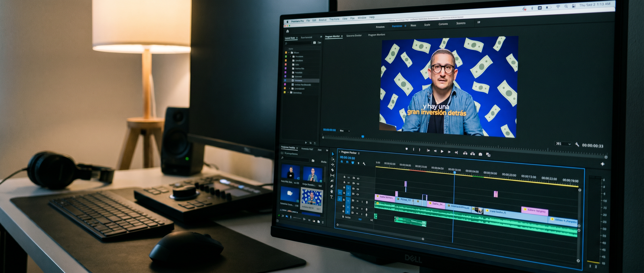Open macOS Spotlight search icon
Image resolution: width=644 pixels, height=273 pixels.
(x=566, y=7)
